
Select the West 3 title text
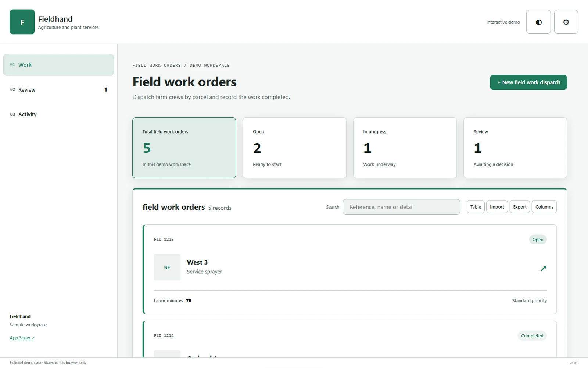click(x=197, y=262)
